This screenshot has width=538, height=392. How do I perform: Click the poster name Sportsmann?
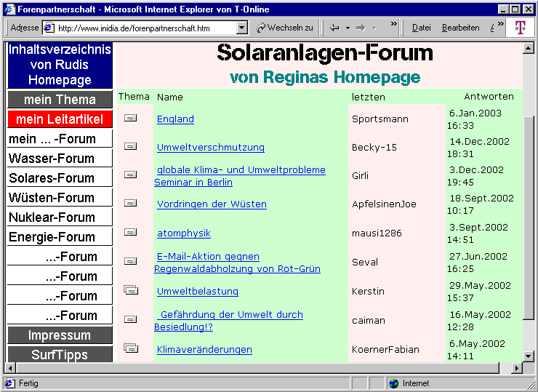(380, 119)
